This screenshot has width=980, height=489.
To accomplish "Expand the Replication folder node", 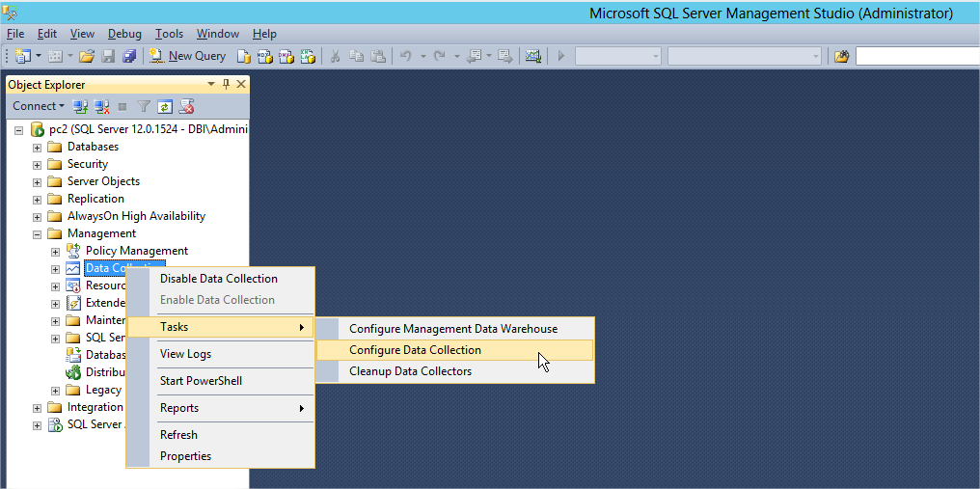I will [37, 200].
